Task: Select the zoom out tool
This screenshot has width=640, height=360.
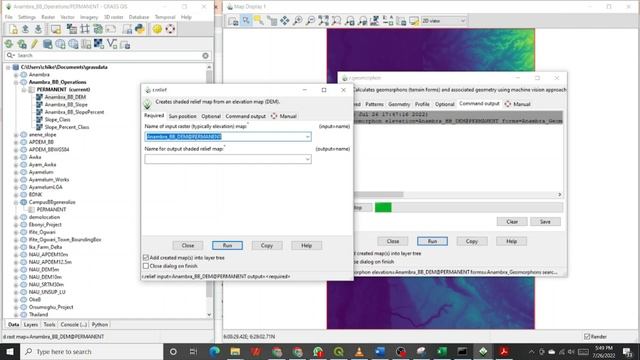Action: tap(311, 21)
